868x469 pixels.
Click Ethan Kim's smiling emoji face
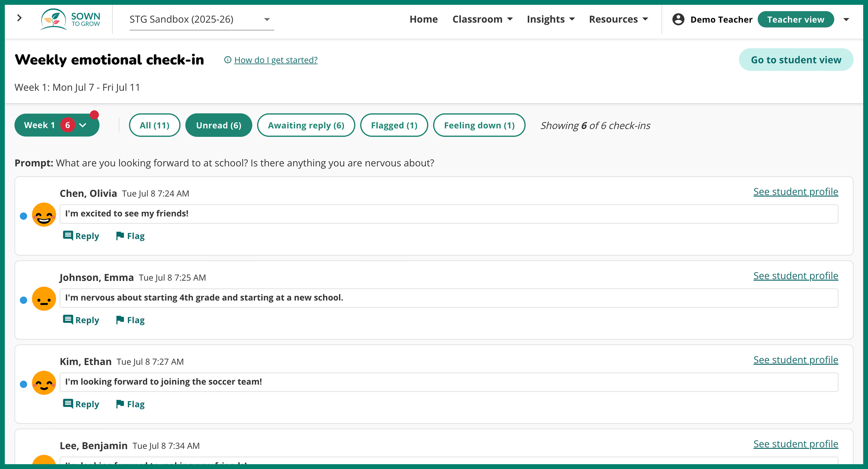click(x=44, y=383)
